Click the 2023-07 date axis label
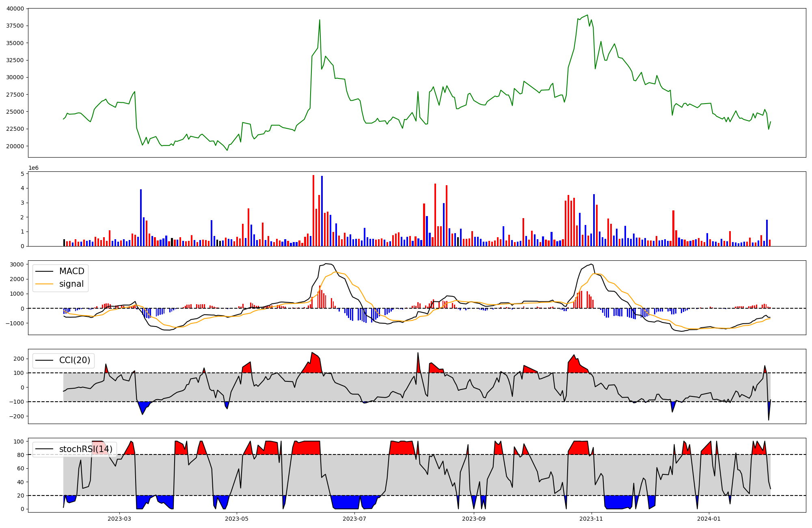The width and height of the screenshot is (812, 528). 355,519
